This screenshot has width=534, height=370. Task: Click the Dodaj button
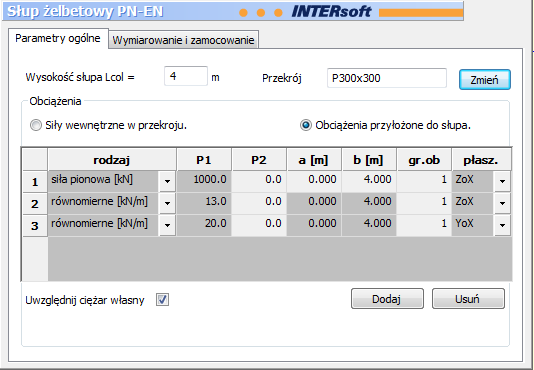(x=387, y=299)
